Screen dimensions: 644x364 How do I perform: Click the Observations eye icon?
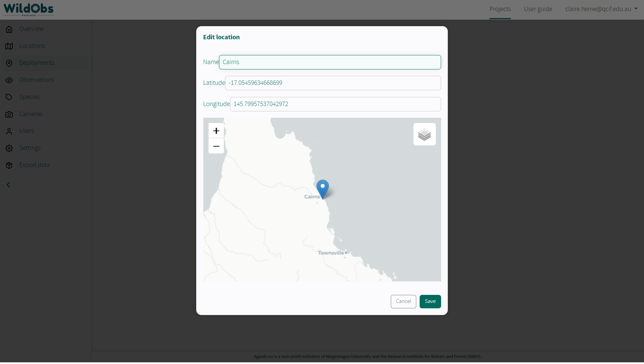pyautogui.click(x=9, y=80)
